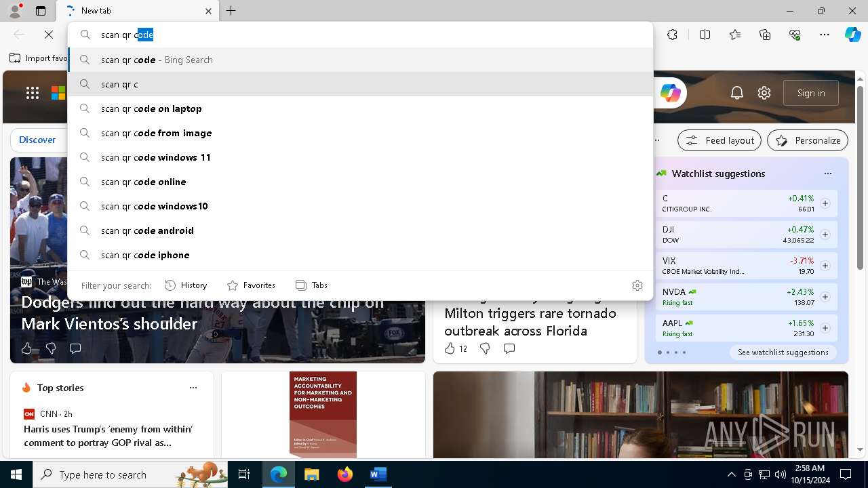Open the app launcher grid icon

[33, 93]
